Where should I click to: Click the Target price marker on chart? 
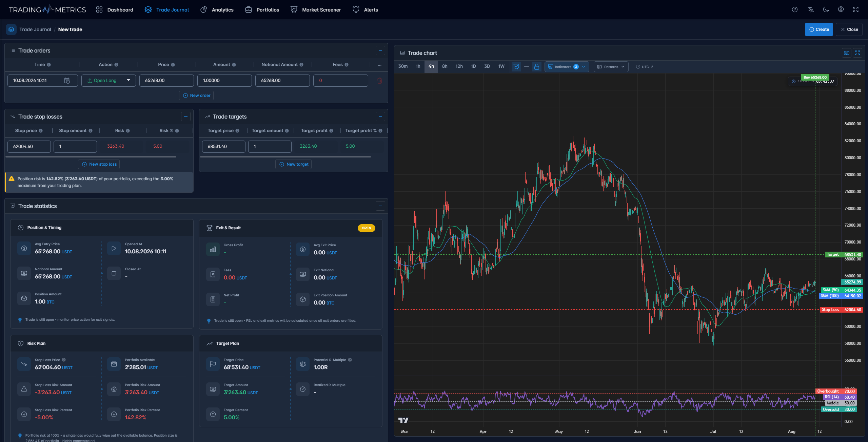click(x=844, y=254)
